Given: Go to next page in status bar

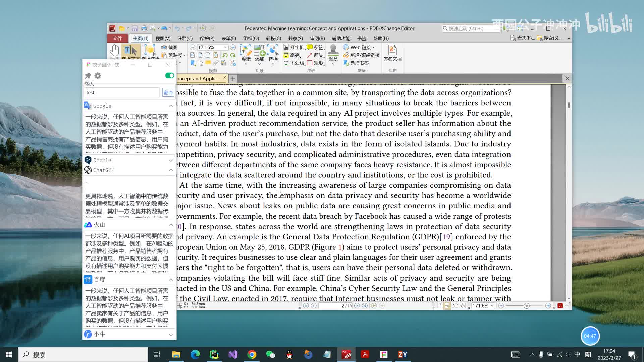Looking at the screenshot, I should tap(357, 306).
